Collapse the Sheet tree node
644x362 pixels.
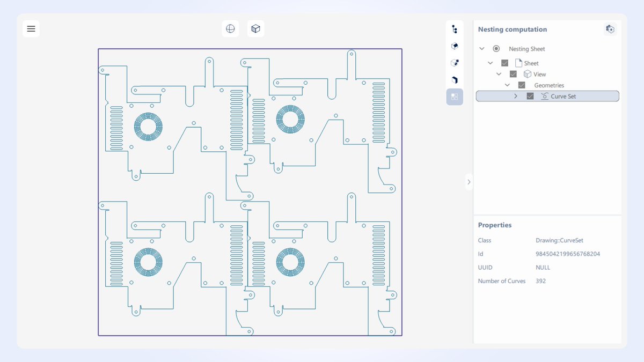tap(491, 63)
